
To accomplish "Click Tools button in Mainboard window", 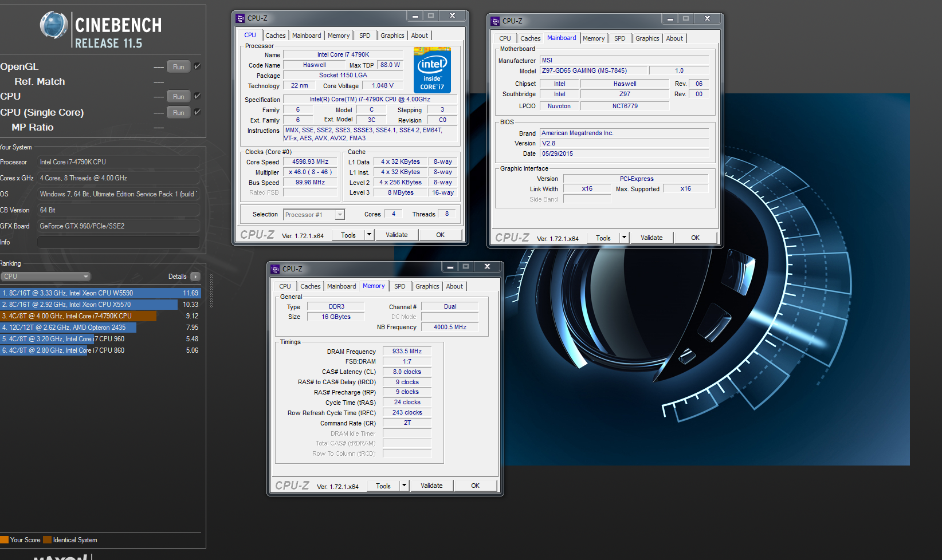I will (x=603, y=238).
